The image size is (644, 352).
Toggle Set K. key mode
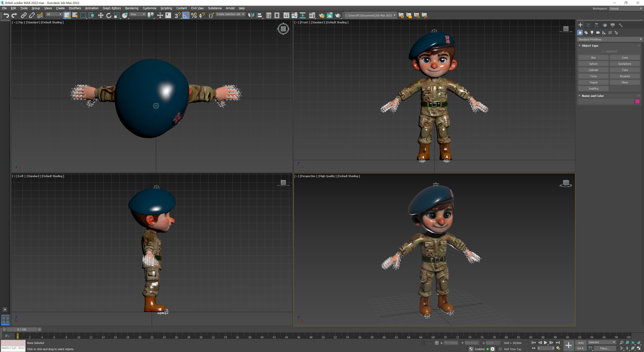pos(581,348)
